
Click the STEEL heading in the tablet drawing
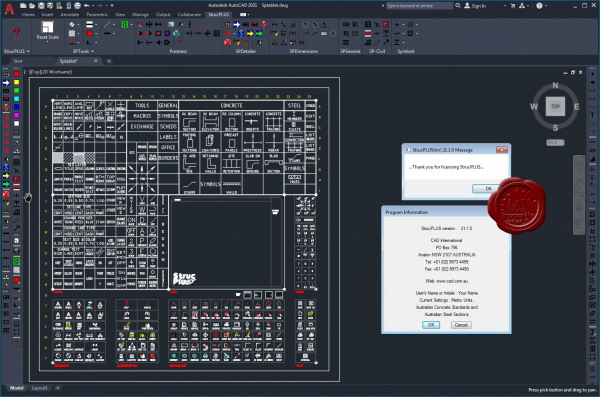[x=294, y=105]
